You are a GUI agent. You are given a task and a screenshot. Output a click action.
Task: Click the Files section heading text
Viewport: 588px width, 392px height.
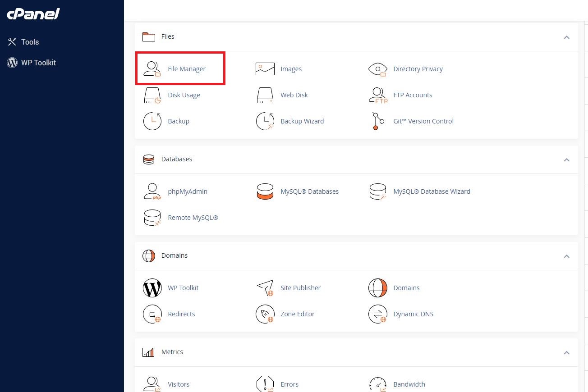coord(168,36)
